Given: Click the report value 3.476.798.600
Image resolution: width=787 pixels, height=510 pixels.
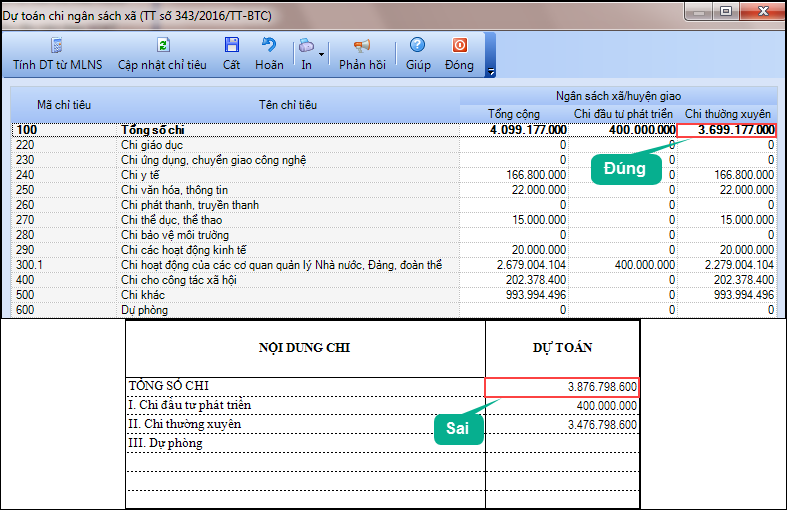Looking at the screenshot, I should (602, 425).
